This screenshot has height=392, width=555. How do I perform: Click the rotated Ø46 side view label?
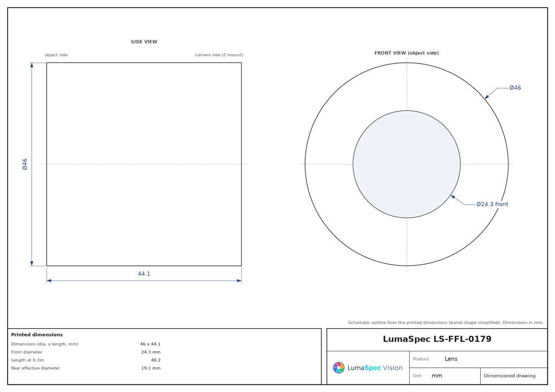[x=24, y=165]
